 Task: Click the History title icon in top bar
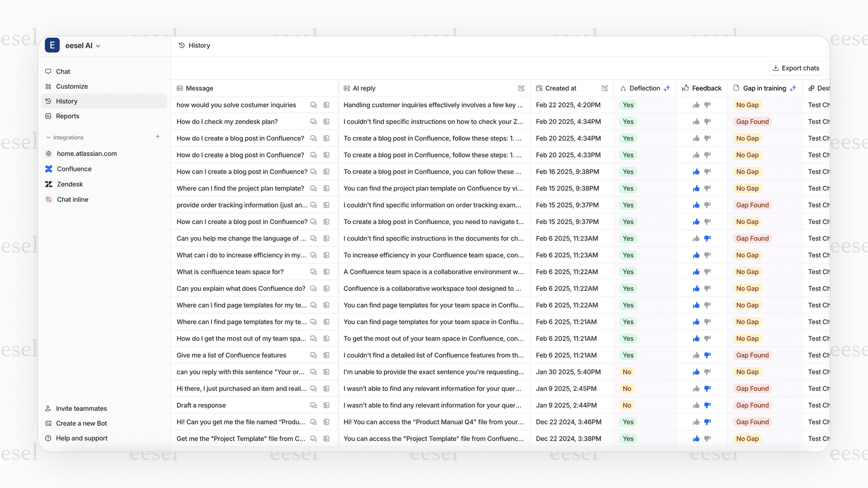181,45
